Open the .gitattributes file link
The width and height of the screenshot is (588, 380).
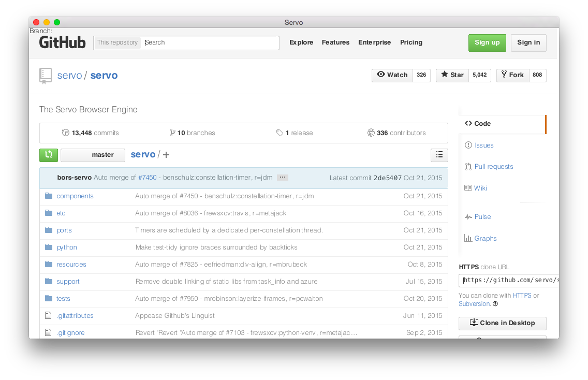click(x=75, y=315)
